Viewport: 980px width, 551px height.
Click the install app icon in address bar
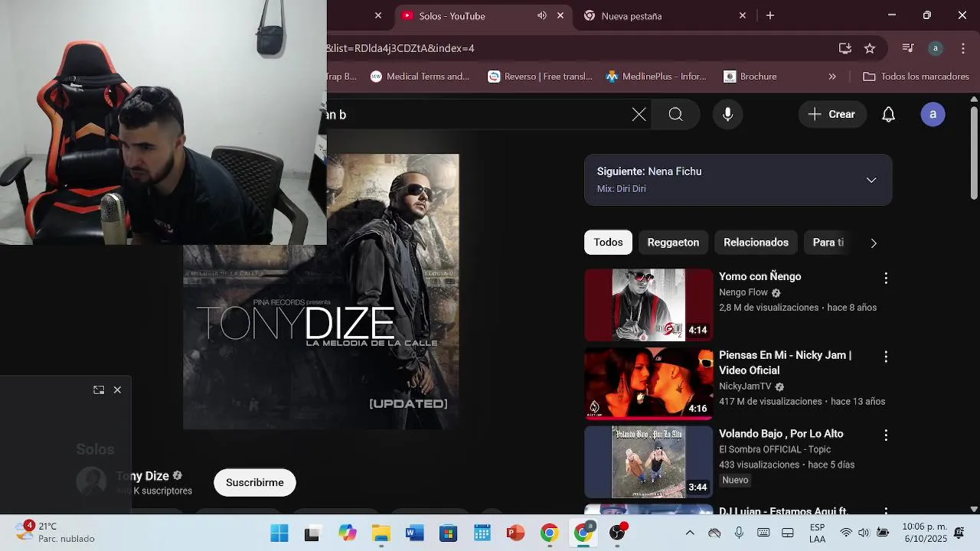(845, 48)
